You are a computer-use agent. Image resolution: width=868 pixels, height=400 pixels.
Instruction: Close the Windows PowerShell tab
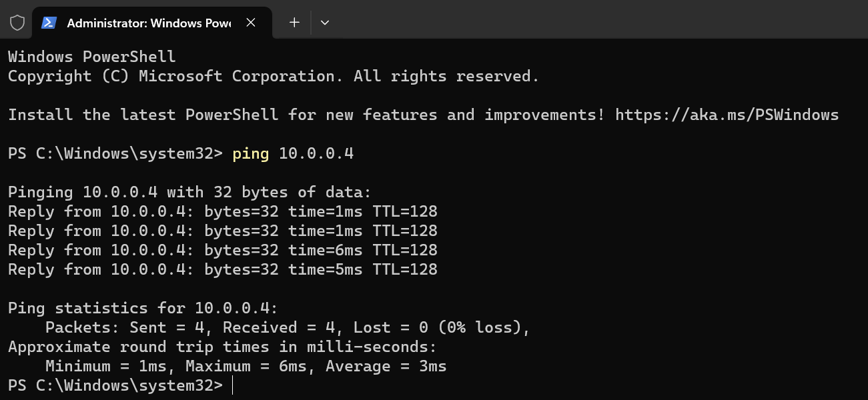[x=251, y=23]
